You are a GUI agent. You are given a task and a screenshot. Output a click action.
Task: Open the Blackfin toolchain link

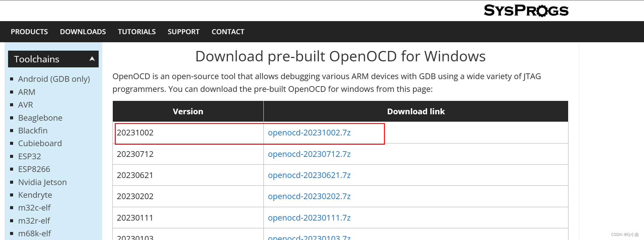(x=33, y=130)
